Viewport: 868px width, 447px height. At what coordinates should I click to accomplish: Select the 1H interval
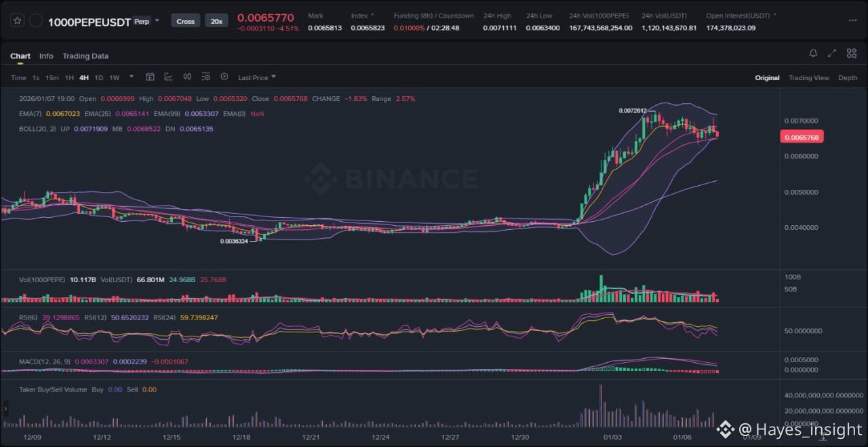click(69, 77)
